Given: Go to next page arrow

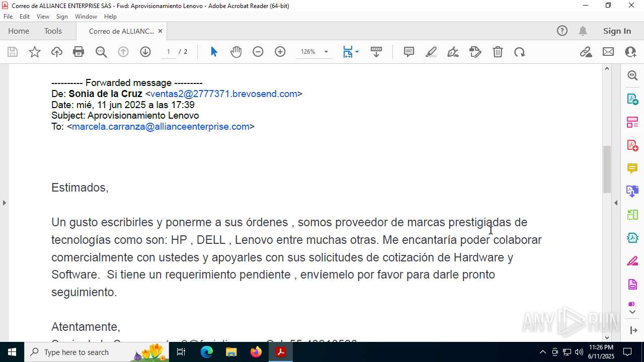Looking at the screenshot, I should [145, 52].
